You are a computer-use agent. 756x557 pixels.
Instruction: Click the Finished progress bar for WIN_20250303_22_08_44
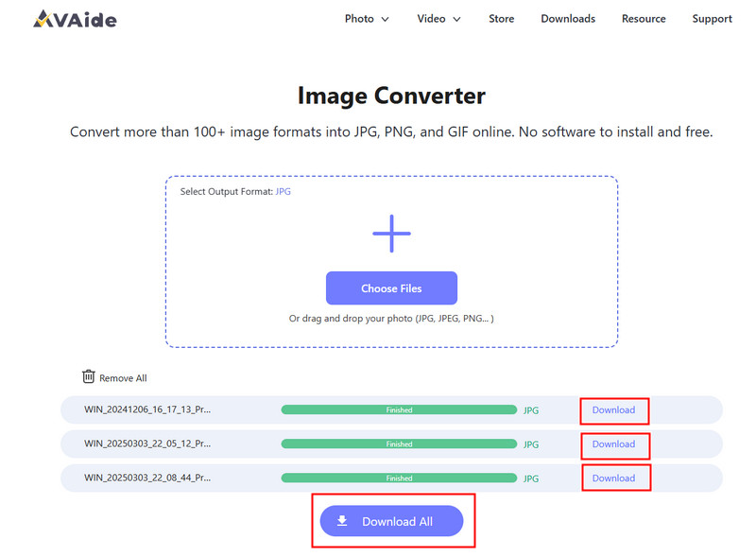(399, 478)
